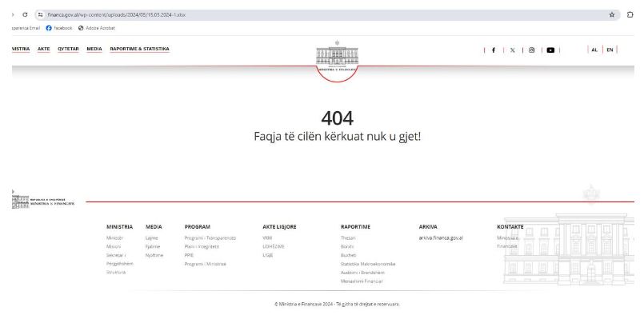Open the Ministër footer link
This screenshot has height=319, width=644.
(114, 237)
